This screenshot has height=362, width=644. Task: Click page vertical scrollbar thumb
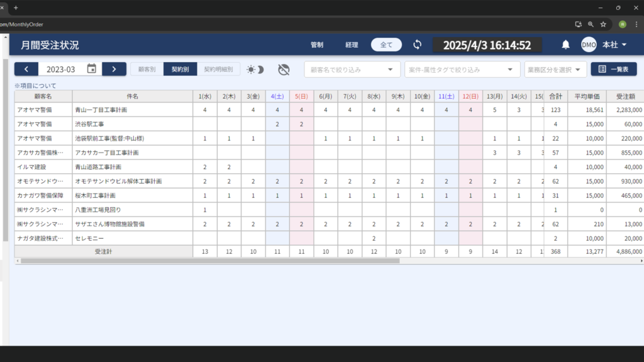point(5,150)
